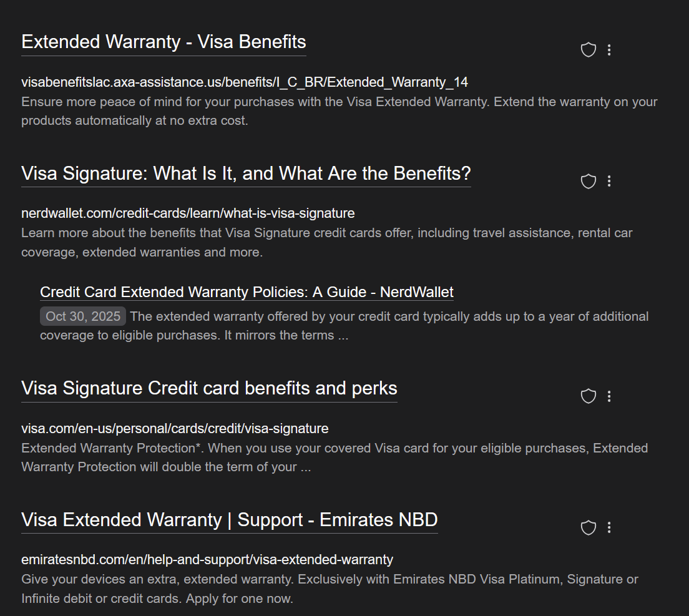Click the visa.com visa-signature URL
This screenshot has height=616, width=689.
[x=175, y=428]
